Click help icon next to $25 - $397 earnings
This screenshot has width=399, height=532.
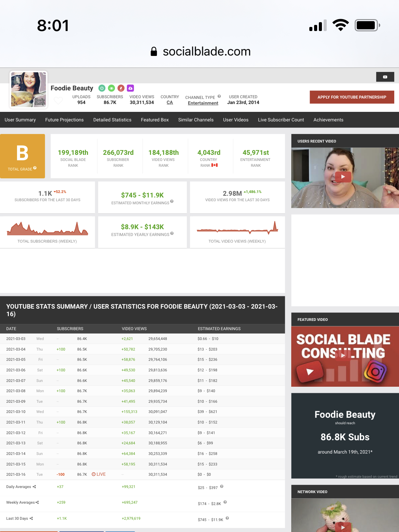click(222, 487)
